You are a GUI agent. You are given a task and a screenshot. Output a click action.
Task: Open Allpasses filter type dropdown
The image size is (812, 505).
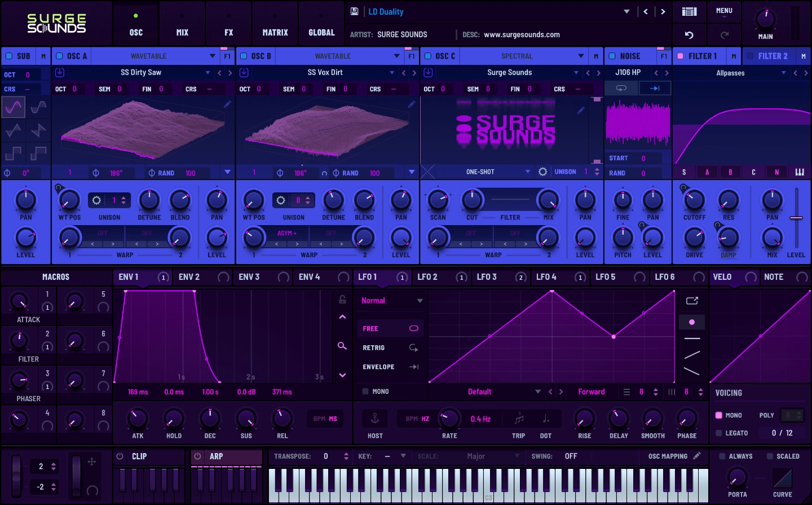pos(783,73)
